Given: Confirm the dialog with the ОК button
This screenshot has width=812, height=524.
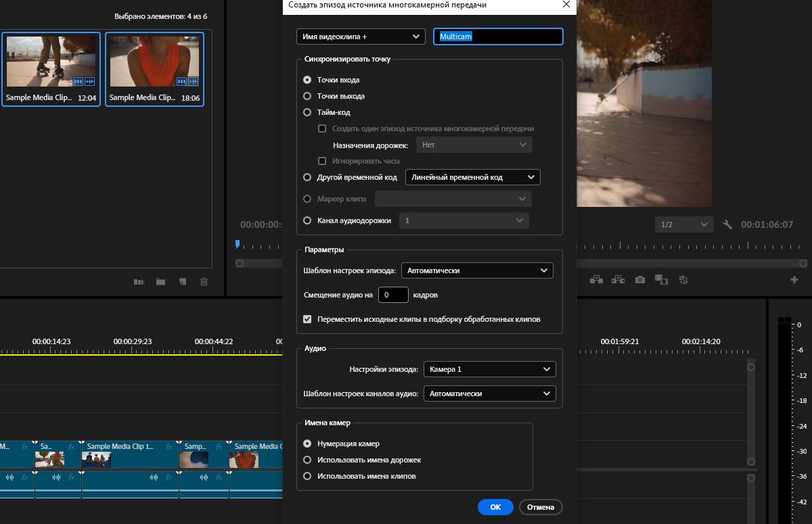Looking at the screenshot, I should pyautogui.click(x=495, y=507).
